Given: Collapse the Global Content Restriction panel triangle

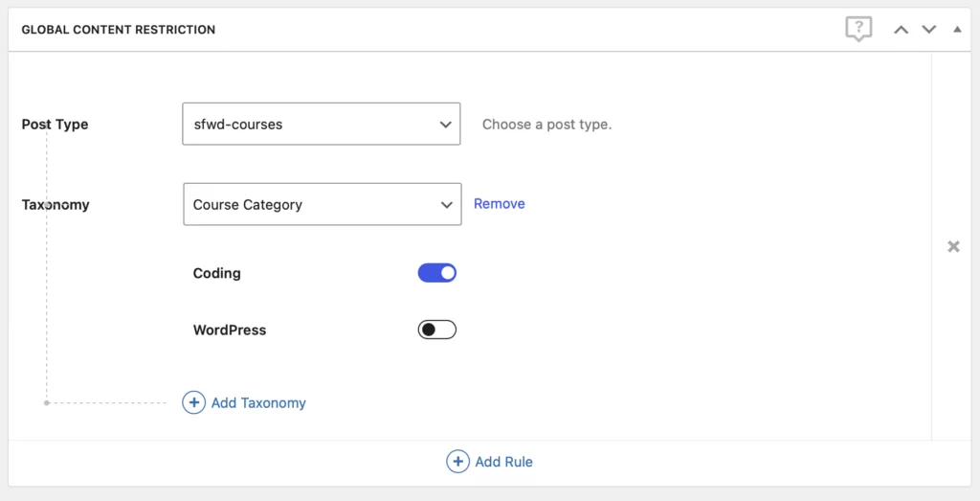Looking at the screenshot, I should (x=957, y=30).
